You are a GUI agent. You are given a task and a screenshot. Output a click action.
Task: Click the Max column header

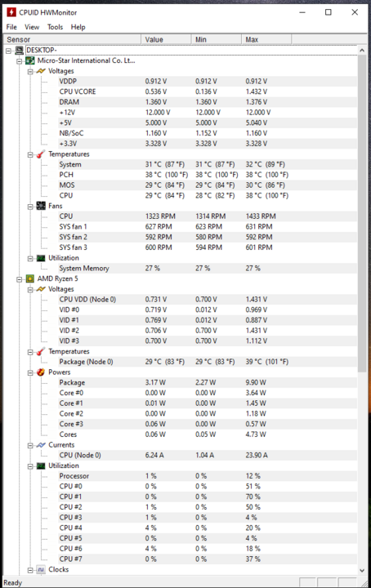pyautogui.click(x=266, y=39)
